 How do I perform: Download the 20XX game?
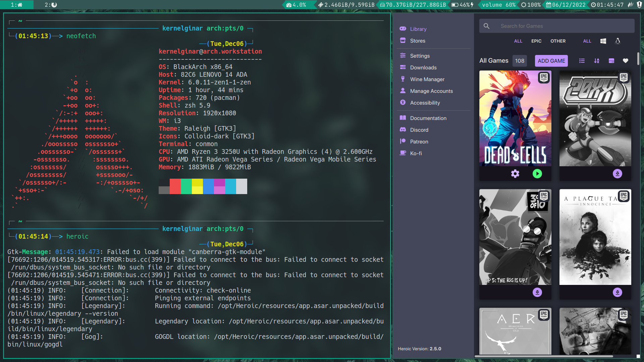coord(617,174)
